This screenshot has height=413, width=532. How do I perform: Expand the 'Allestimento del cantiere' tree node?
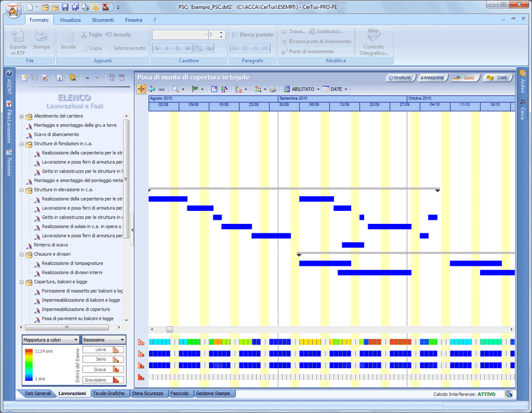pos(22,116)
